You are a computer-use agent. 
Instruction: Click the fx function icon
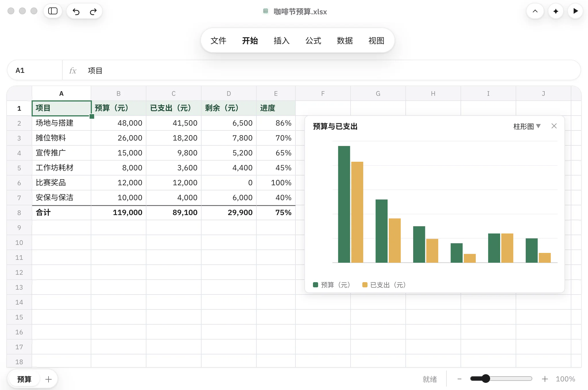pos(73,71)
